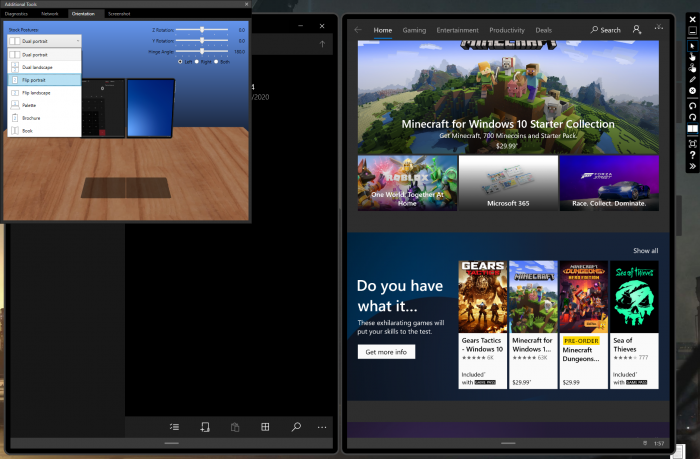This screenshot has width=700, height=459.
Task: Open Minecraft for Windows game card
Action: (x=533, y=325)
